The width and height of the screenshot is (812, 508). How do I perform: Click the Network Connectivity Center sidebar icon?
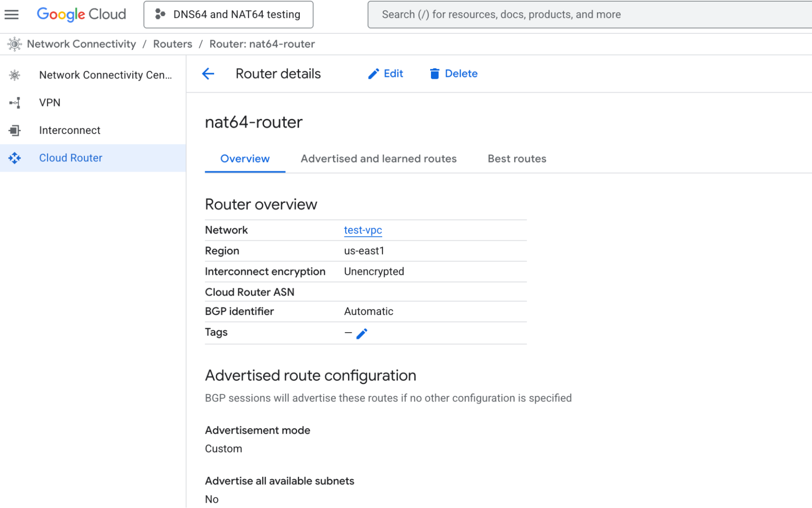click(15, 75)
